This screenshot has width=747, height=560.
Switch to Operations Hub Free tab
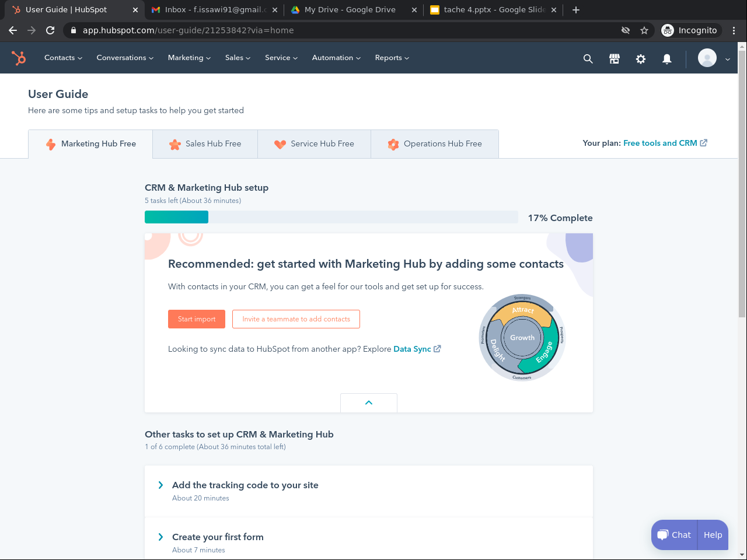[435, 144]
